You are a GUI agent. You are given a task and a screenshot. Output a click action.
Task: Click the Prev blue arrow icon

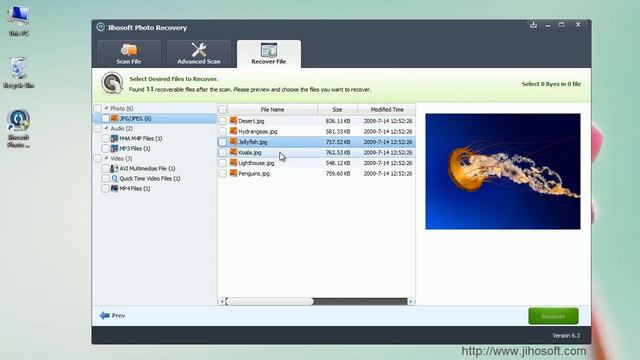pyautogui.click(x=104, y=315)
